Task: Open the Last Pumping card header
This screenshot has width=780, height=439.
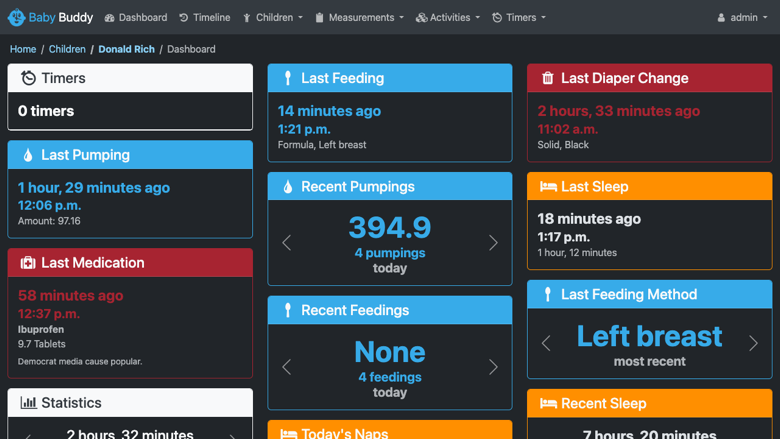Action: [x=130, y=155]
